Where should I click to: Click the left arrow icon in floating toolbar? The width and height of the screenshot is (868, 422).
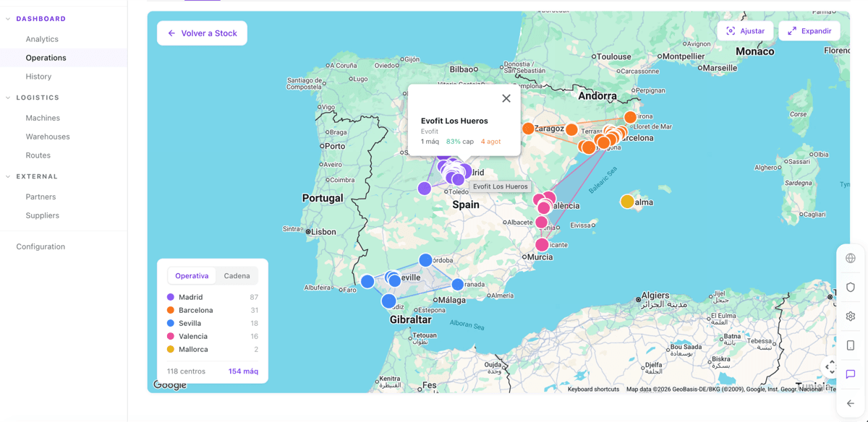click(851, 403)
